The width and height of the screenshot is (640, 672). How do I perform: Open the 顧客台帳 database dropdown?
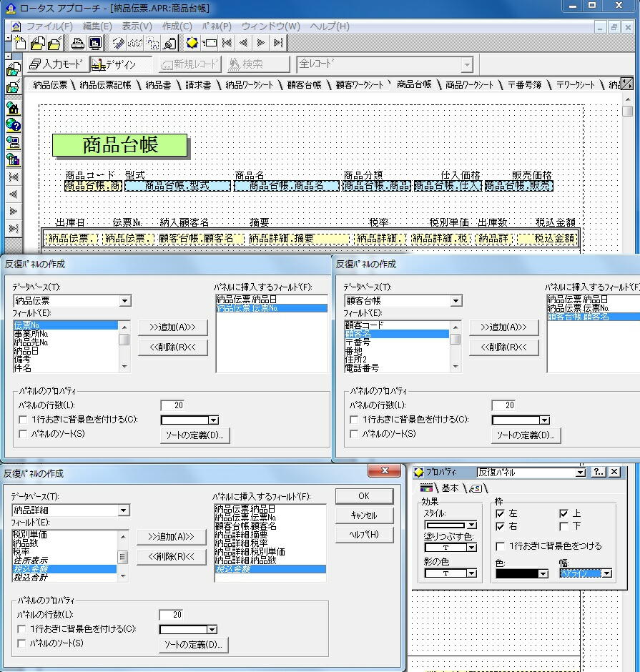tap(456, 301)
